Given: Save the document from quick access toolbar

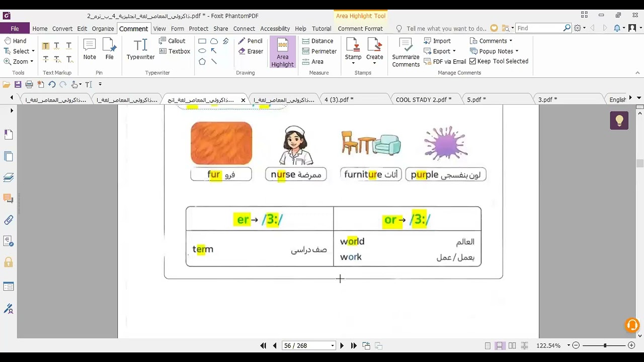Looking at the screenshot, I should [18, 84].
